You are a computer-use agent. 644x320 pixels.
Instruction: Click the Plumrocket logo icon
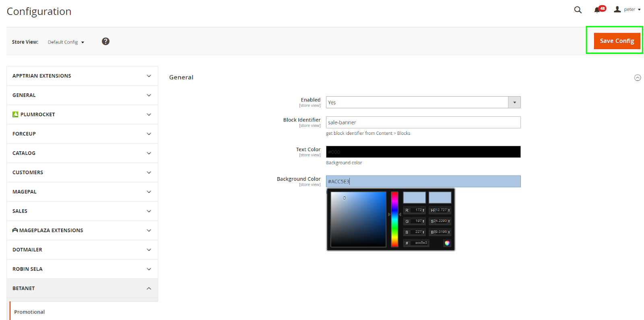tap(15, 114)
